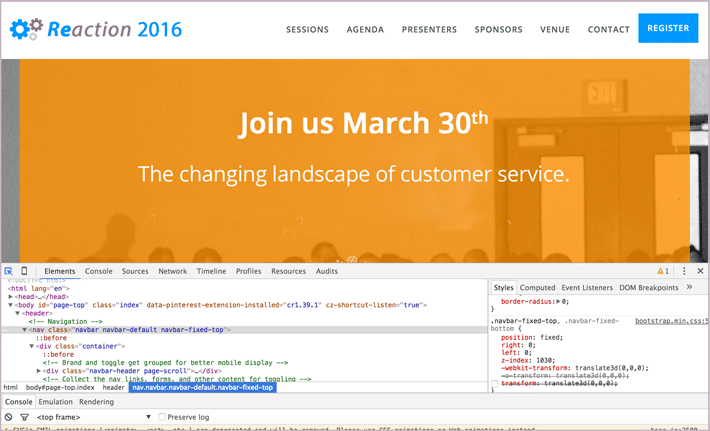Screen dimensions: 710x431
Task: Open the Emulation drawer tab
Action: coord(55,402)
